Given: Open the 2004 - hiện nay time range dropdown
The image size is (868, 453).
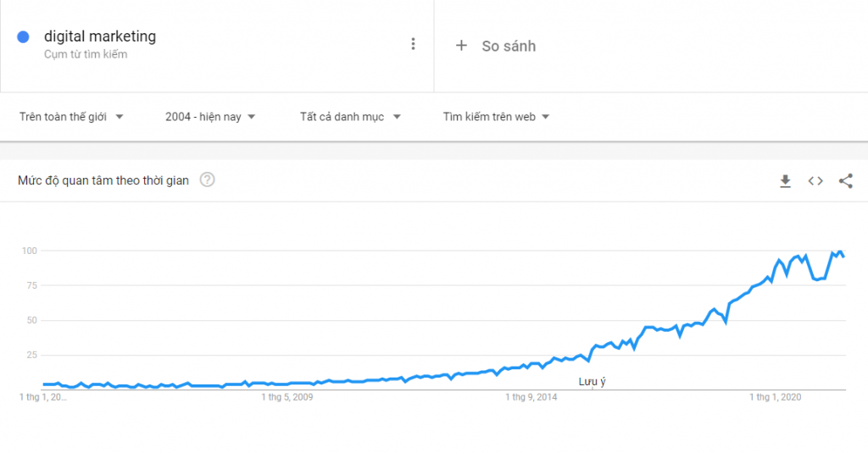Looking at the screenshot, I should [x=210, y=117].
